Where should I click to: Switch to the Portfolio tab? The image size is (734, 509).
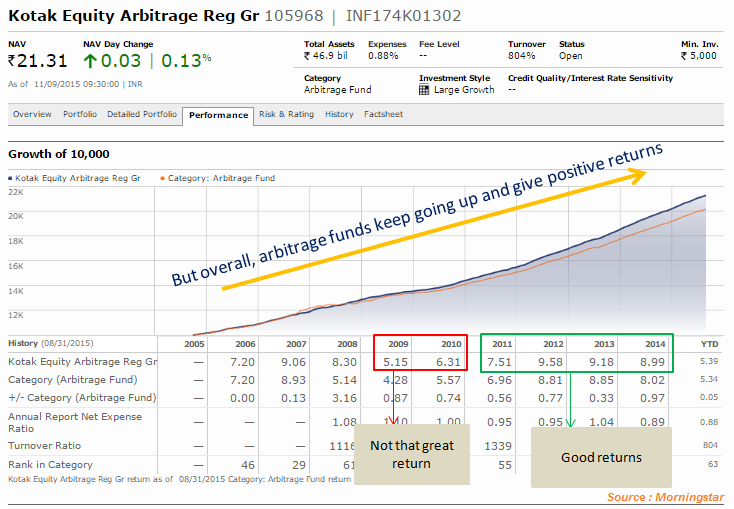80,115
